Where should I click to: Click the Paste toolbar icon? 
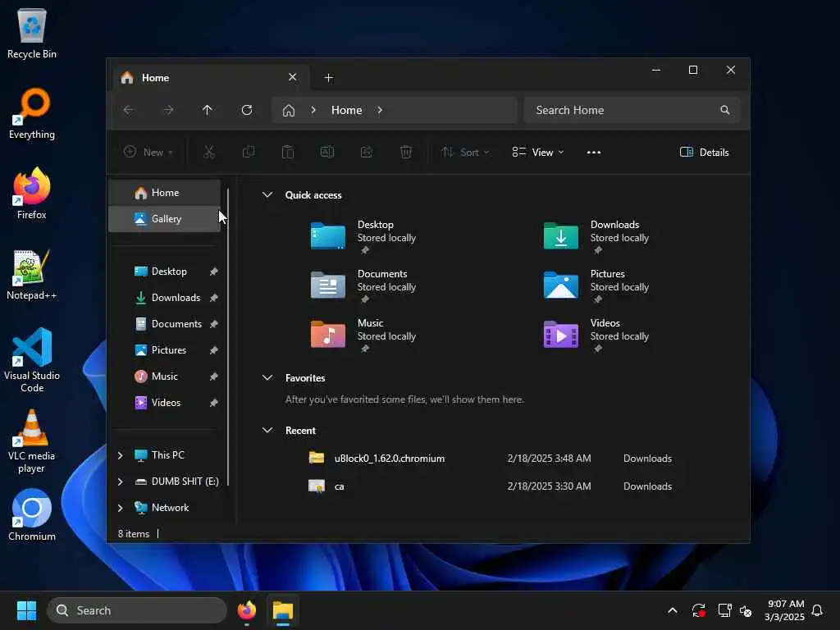tap(288, 152)
